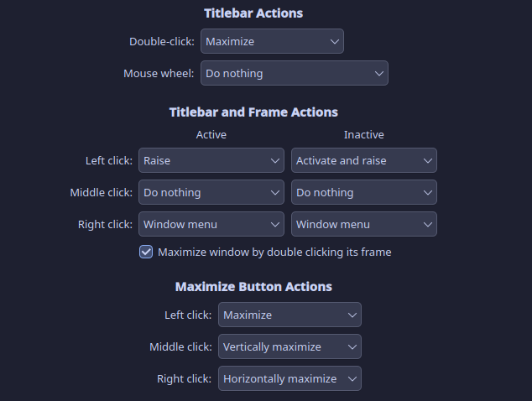Screen dimensions: 532x401
Task: Click arrow on Horizontally maximize dropdown
Action: [352, 378]
